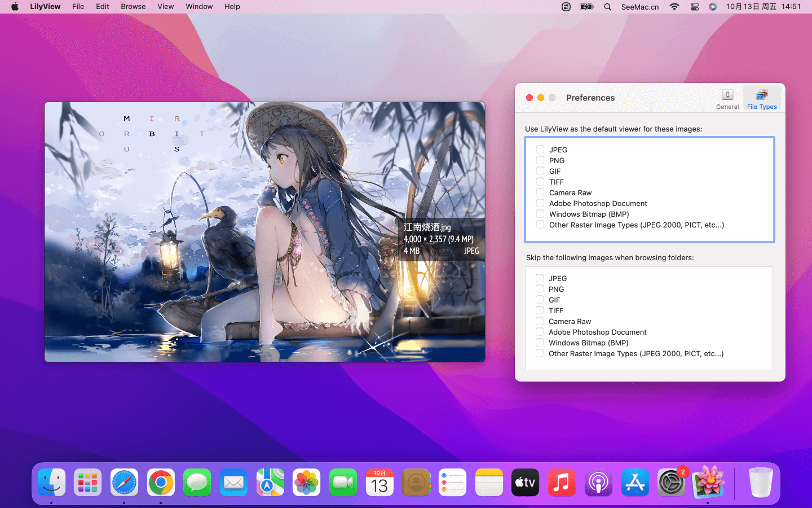Open Maps from the Dock
The image size is (812, 508).
pyautogui.click(x=270, y=483)
